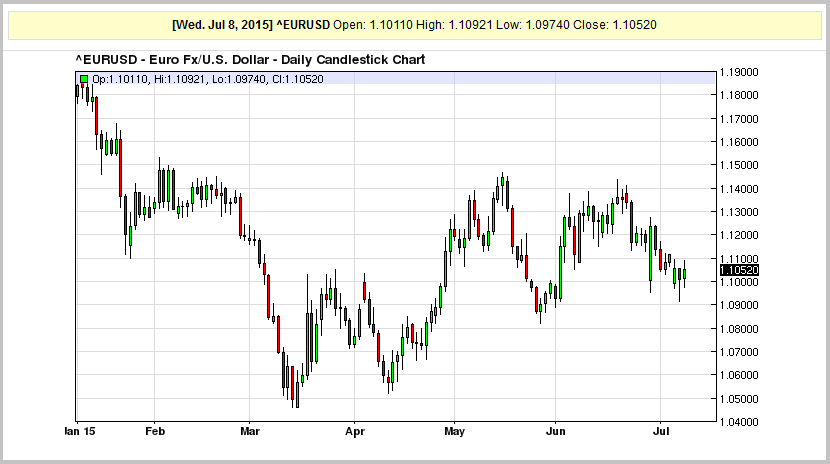Screen dimensions: 830x464
Task: Click the 1.15000 price axis label
Action: coord(739,165)
